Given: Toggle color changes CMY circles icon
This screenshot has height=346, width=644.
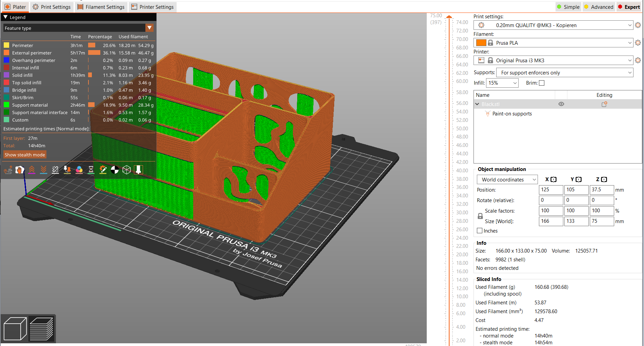Looking at the screenshot, I should (79, 170).
